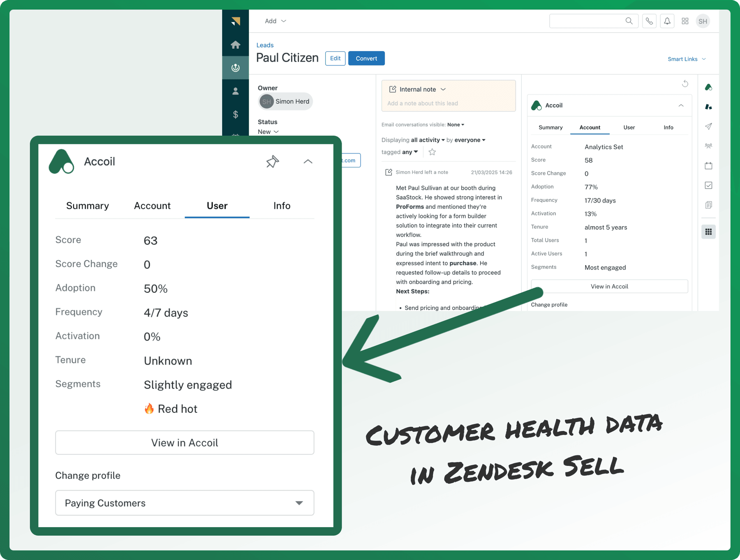Viewport: 740px width, 560px height.
Task: Open the documents icon in right strip
Action: [708, 205]
